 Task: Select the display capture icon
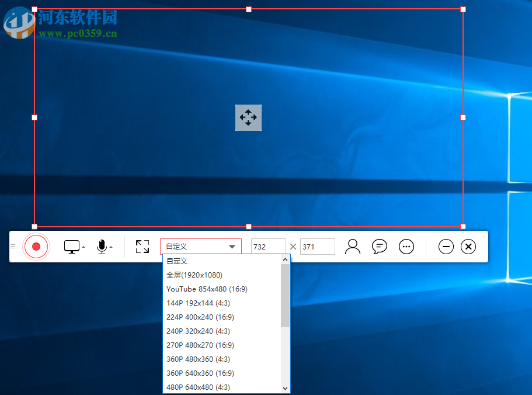pos(72,246)
